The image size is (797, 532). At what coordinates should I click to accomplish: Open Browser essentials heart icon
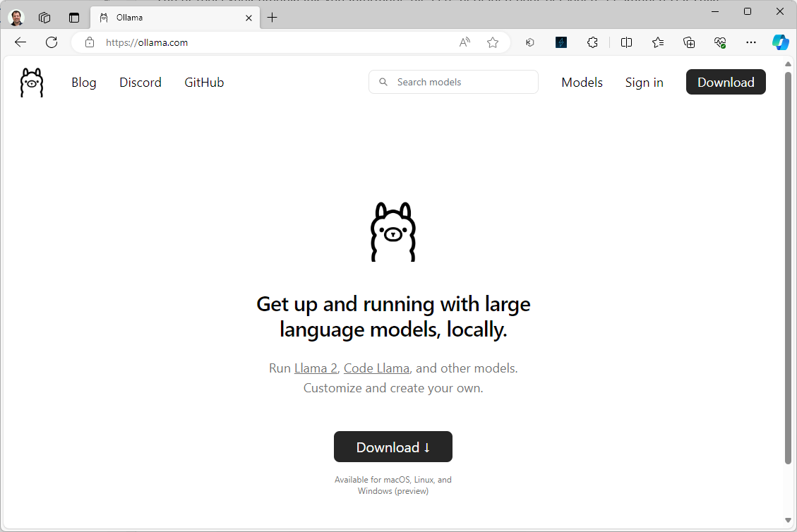coord(720,42)
